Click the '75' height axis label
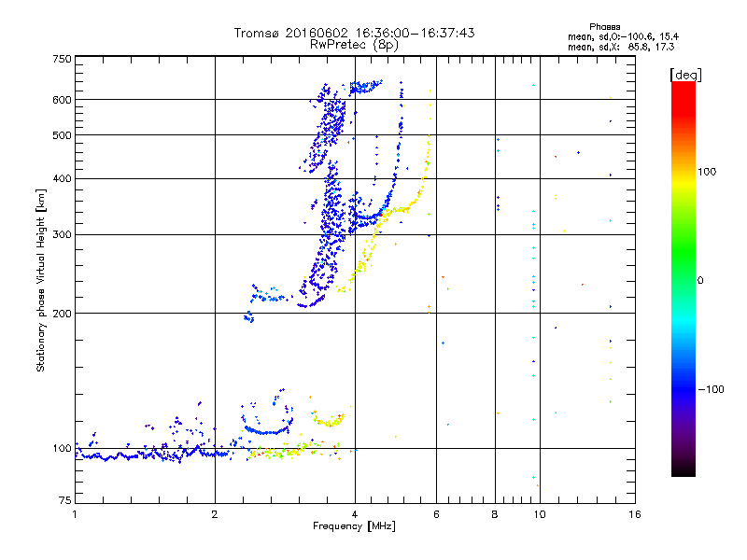747x560 pixels. 65,500
